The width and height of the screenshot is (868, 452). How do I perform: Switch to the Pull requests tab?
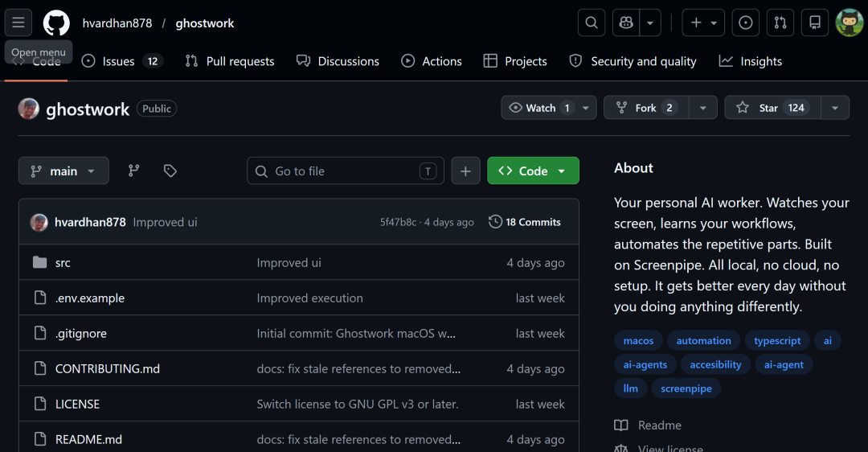click(x=230, y=61)
